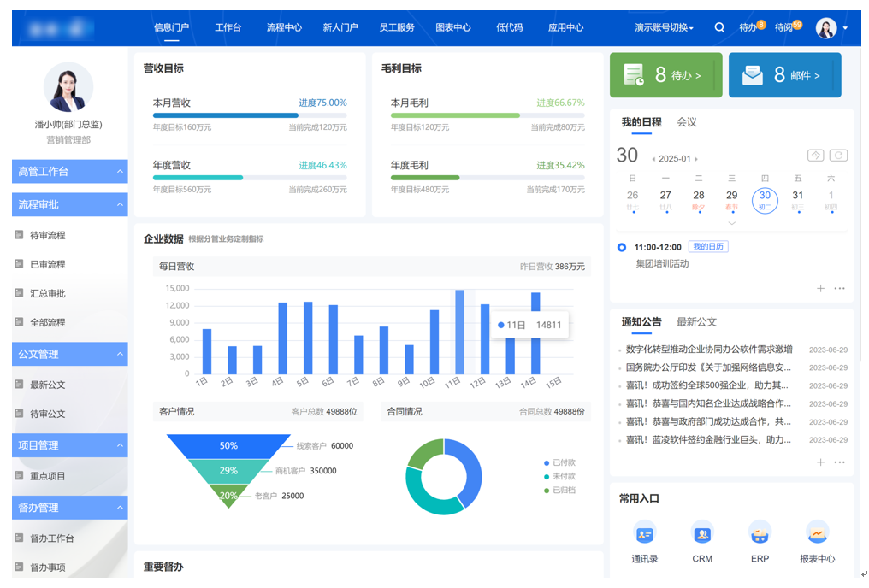The height and width of the screenshot is (588, 869).
Task: Open 应用中心 in top navigation
Action: tap(565, 27)
